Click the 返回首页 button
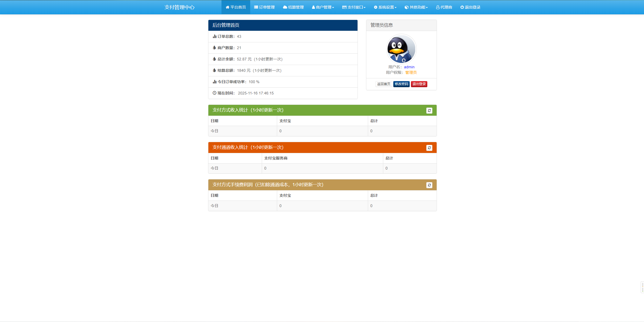 (383, 84)
